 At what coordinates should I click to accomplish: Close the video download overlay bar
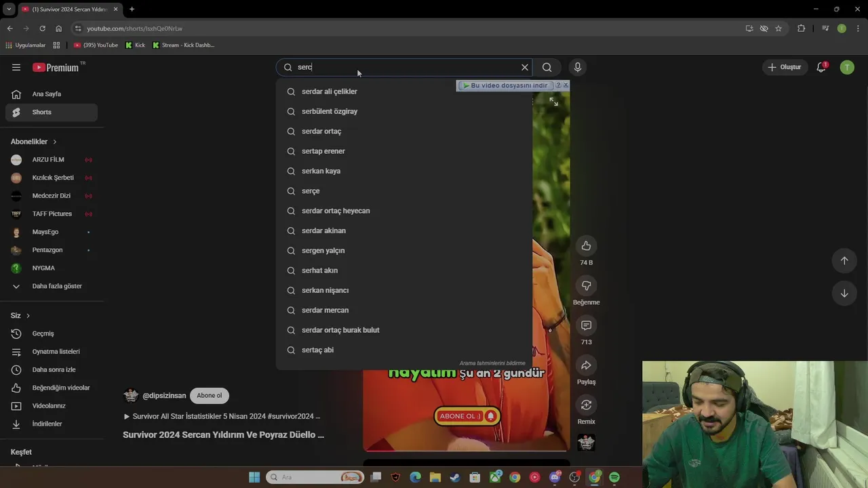(x=566, y=85)
